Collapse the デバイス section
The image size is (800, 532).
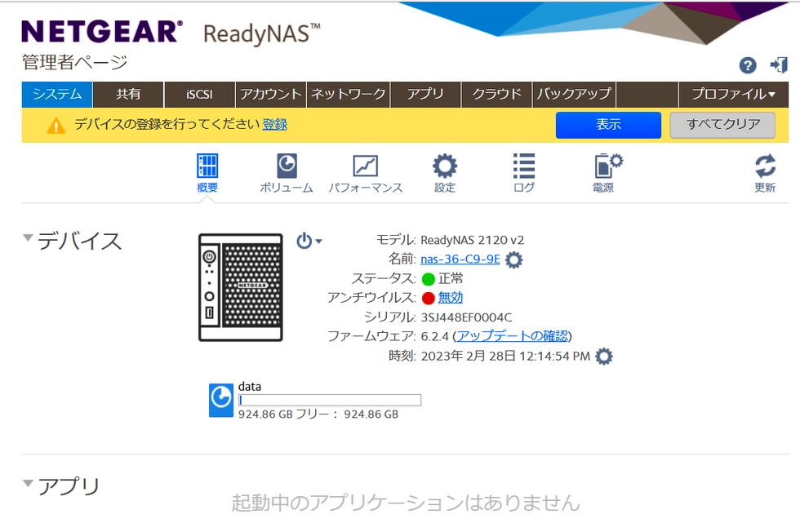pos(29,239)
